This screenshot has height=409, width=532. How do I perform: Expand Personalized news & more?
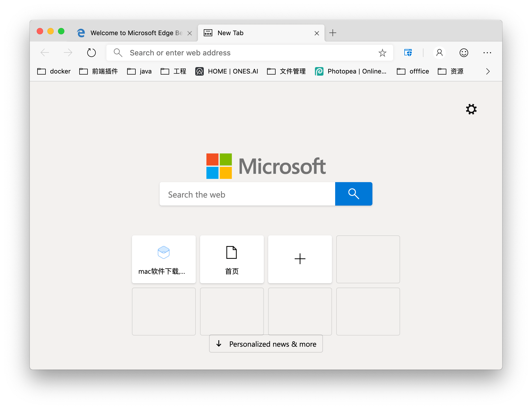(x=265, y=344)
